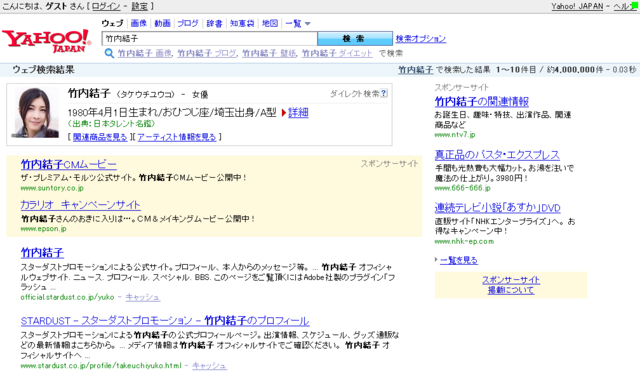Click アーティスト情報を見る link
The height and width of the screenshot is (372, 640).
[177, 137]
